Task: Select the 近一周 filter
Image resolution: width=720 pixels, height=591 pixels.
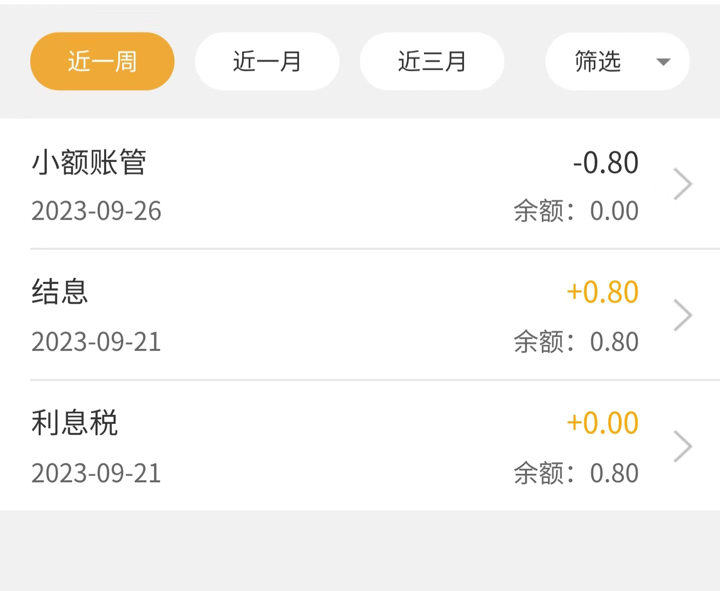Action: click(x=102, y=61)
